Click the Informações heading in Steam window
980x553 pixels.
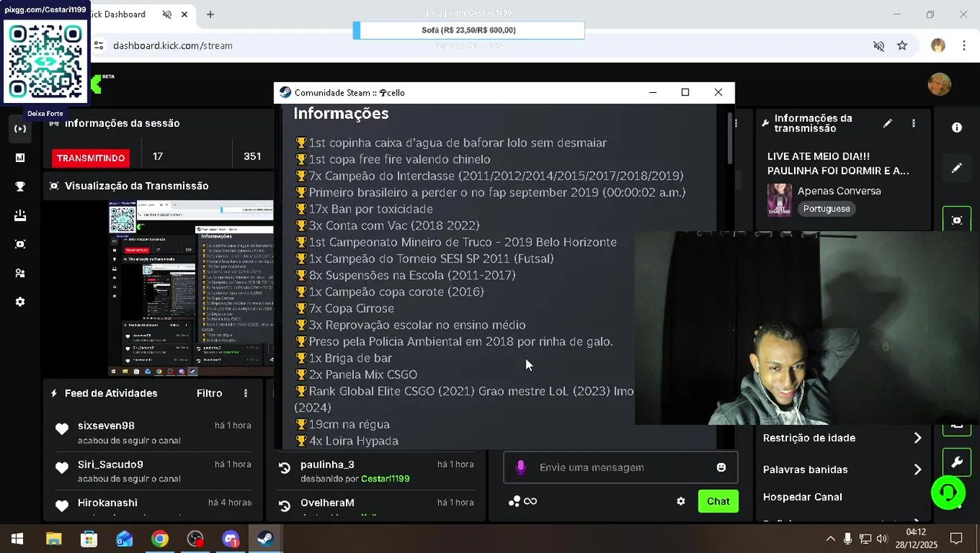click(341, 114)
